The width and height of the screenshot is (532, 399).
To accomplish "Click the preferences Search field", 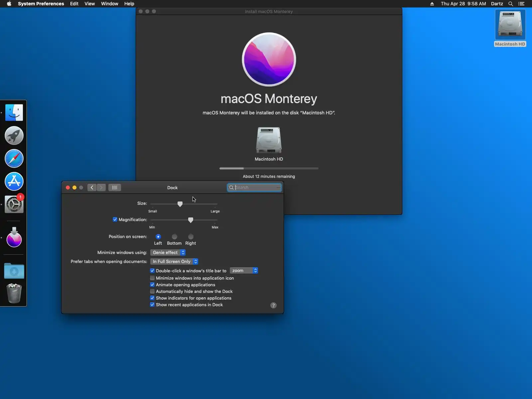I will (x=254, y=188).
